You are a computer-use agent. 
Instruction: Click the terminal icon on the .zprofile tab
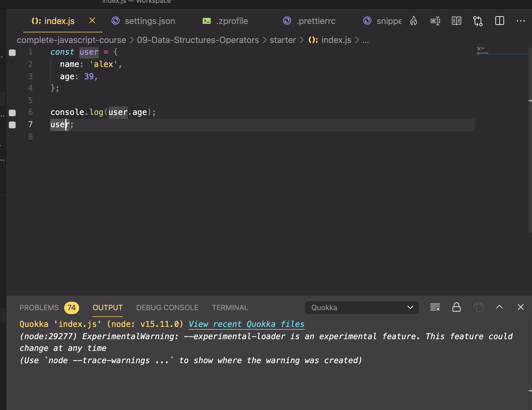pyautogui.click(x=206, y=21)
